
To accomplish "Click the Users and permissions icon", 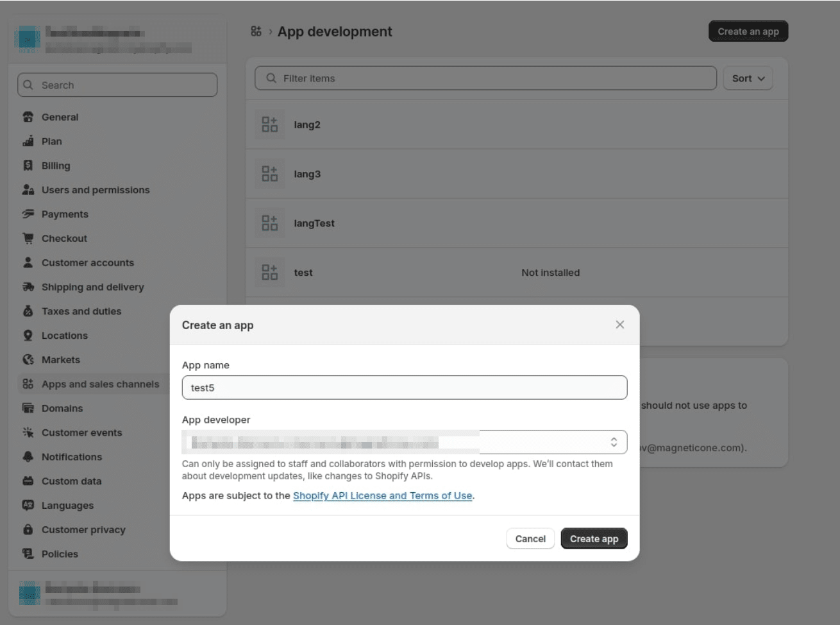I will coord(28,190).
